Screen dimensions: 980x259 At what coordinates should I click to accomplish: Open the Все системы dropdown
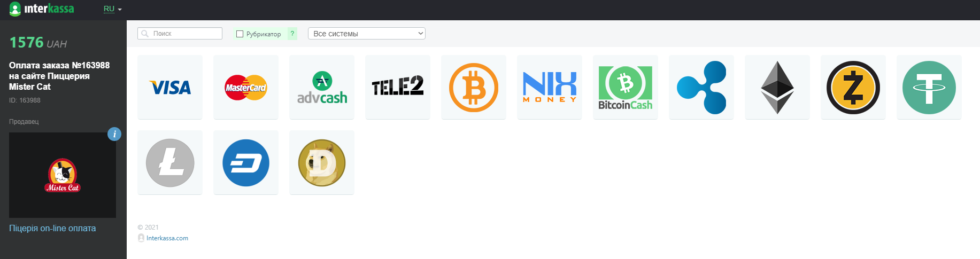point(367,34)
